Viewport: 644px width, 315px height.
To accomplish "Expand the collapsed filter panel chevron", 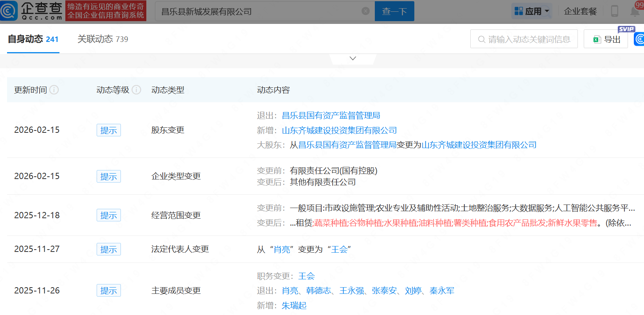I will 353,58.
